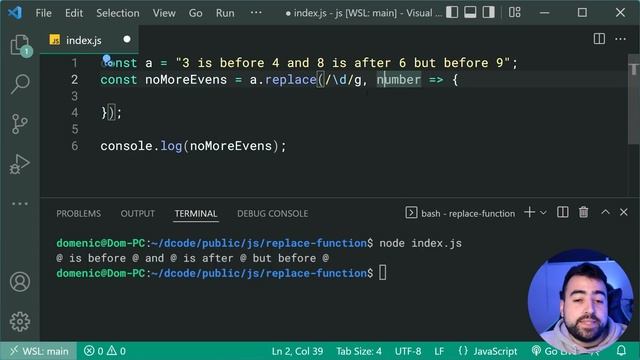
Task: Show hidden menu items via ellipsis
Action: tap(256, 13)
